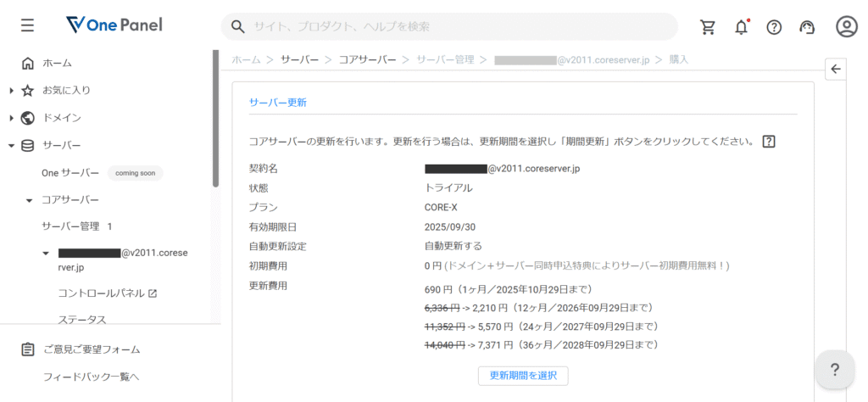868x402 pixels.
Task: Click the boxed help icon beside update description
Action: 769,142
